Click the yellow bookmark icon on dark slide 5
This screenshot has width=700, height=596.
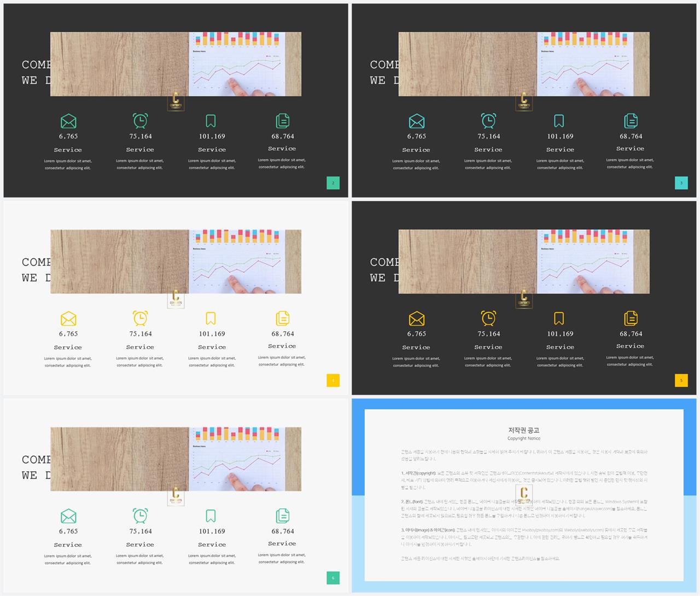coord(559,319)
